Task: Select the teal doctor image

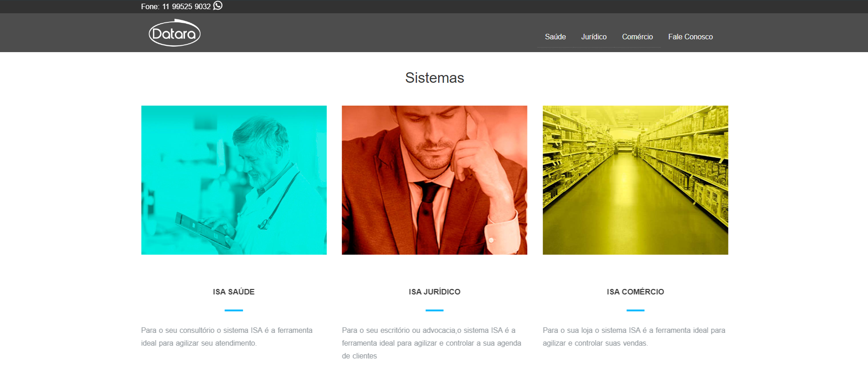Action: click(234, 180)
